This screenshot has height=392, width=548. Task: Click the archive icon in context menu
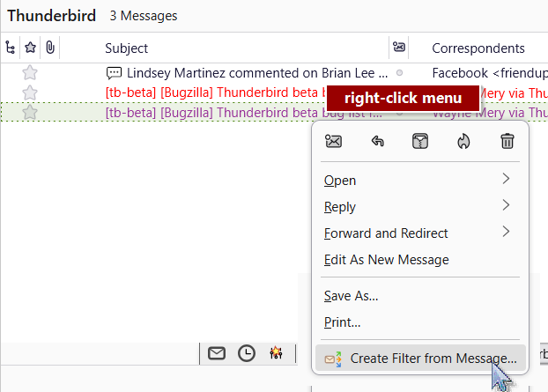pyautogui.click(x=420, y=141)
